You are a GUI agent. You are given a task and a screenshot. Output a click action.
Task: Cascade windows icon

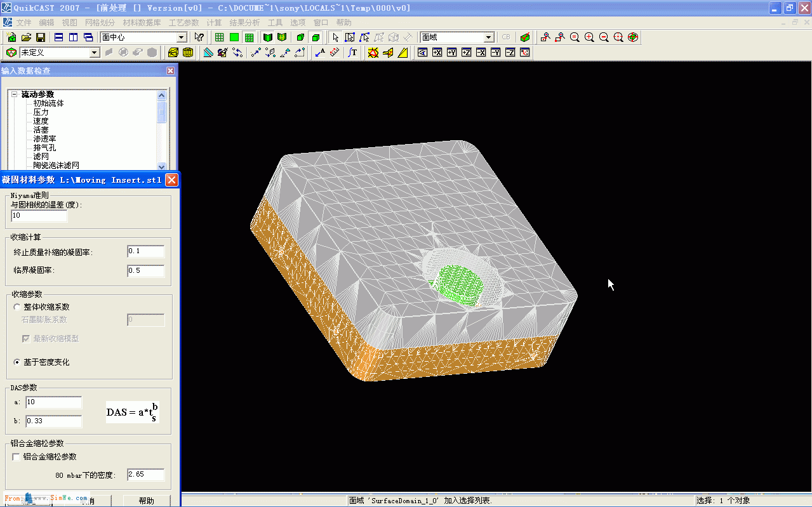click(88, 37)
